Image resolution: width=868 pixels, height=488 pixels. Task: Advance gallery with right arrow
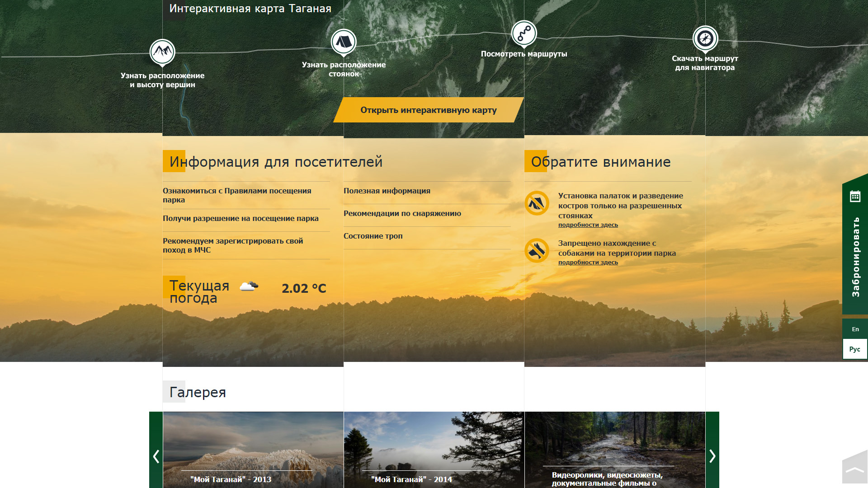click(712, 456)
